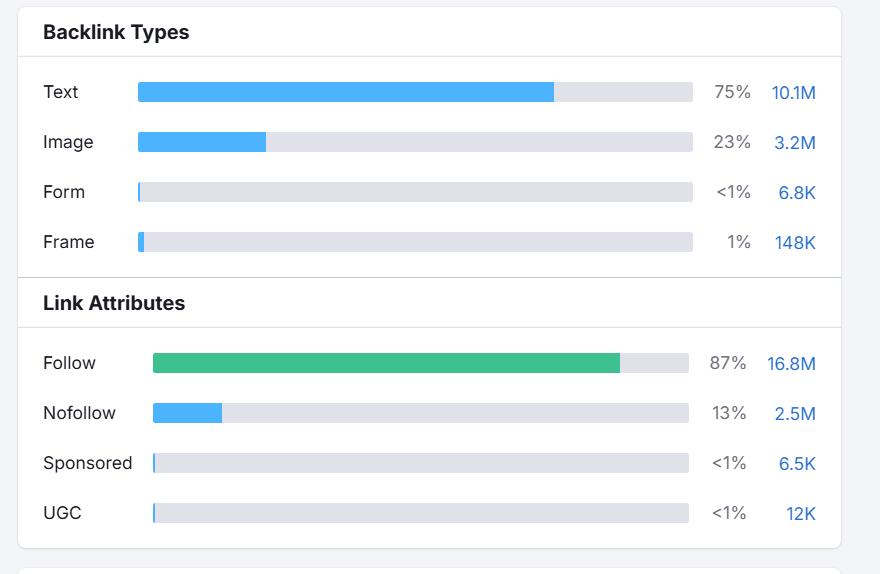Click the 6.5K Sponsored links count
The width and height of the screenshot is (880, 574).
click(x=797, y=464)
